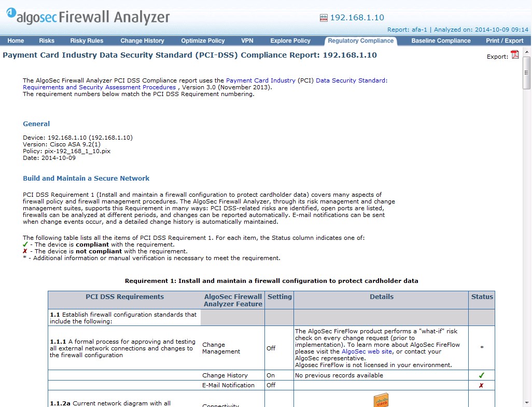This screenshot has width=532, height=407.
Task: Click the 'Report: afa-1' header text
Action: [407, 30]
